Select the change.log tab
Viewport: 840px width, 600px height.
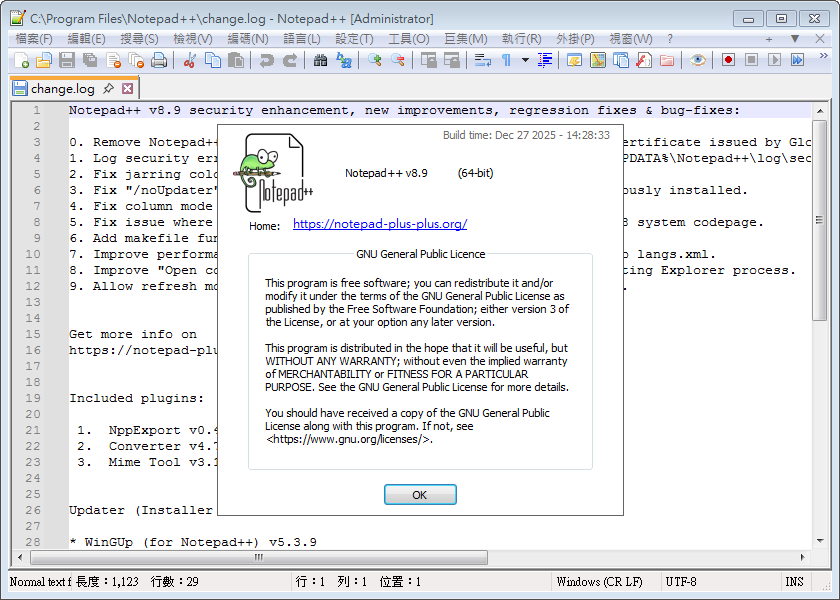tap(63, 89)
